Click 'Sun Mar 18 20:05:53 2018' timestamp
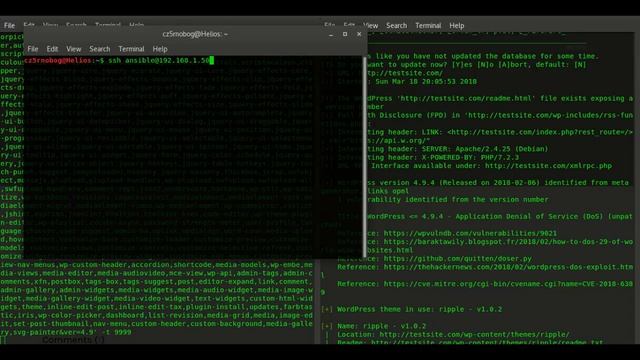Image resolution: width=640 pixels, height=360 pixels. pyautogui.click(x=426, y=82)
